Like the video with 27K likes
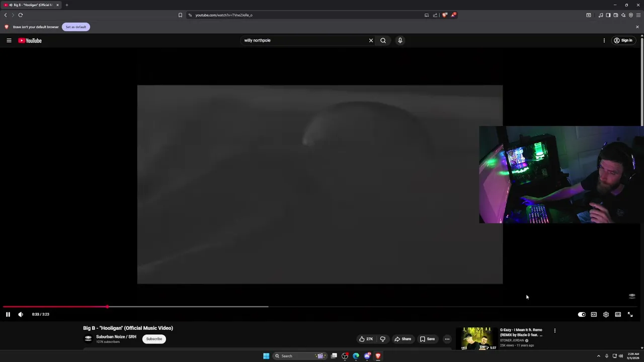This screenshot has height=362, width=644. click(366, 339)
